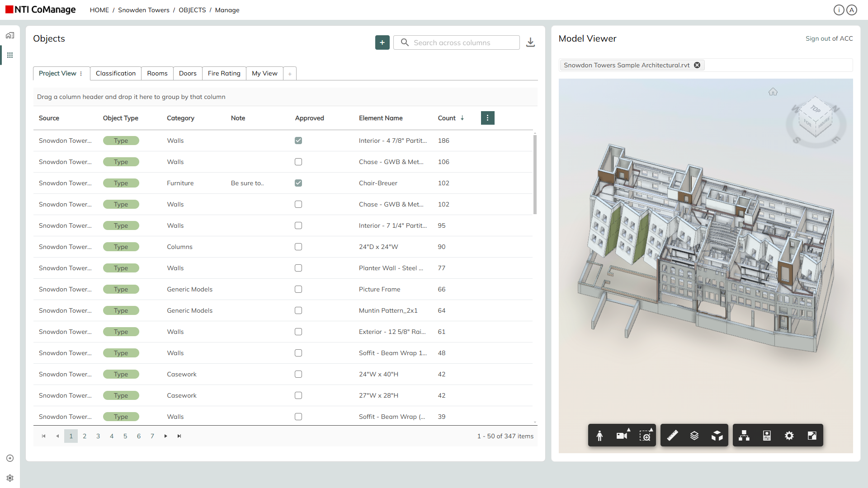The height and width of the screenshot is (488, 868).
Task: Check Approved for 24"D x 24"W columns row
Action: pos(298,247)
